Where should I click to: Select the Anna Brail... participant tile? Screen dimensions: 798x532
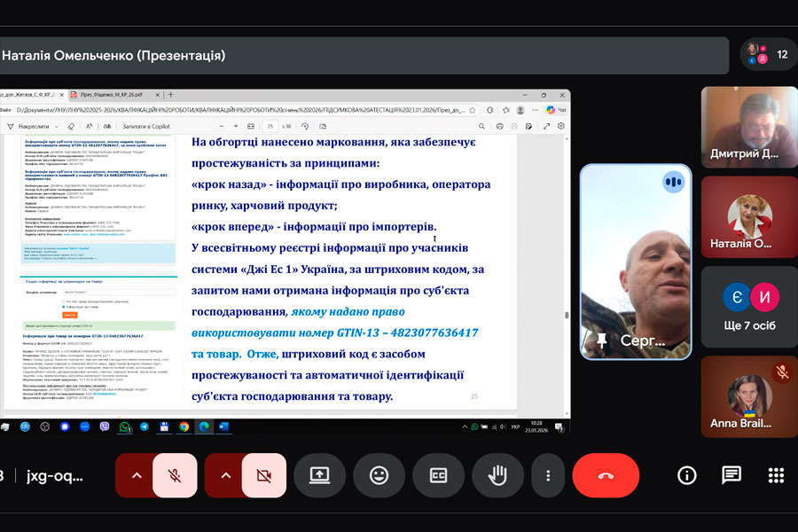[749, 397]
